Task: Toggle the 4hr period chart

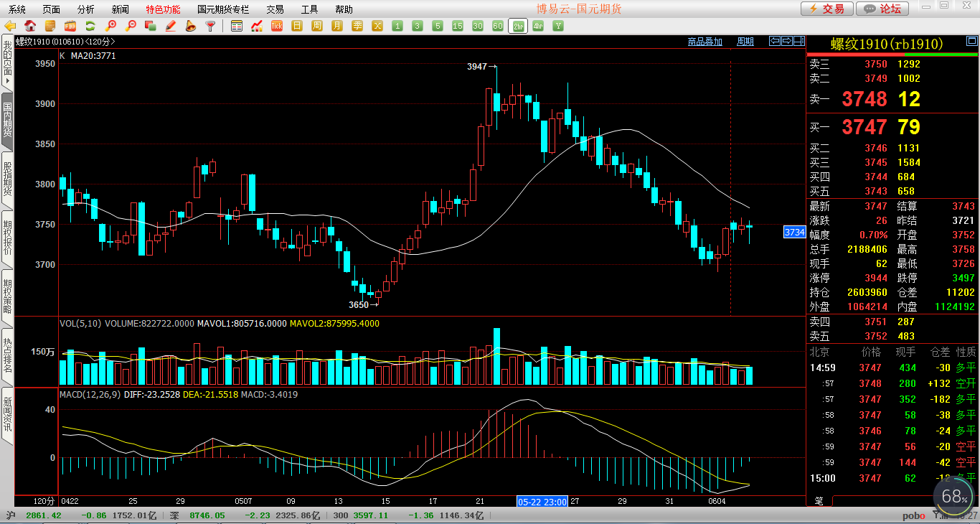Action: (x=538, y=26)
